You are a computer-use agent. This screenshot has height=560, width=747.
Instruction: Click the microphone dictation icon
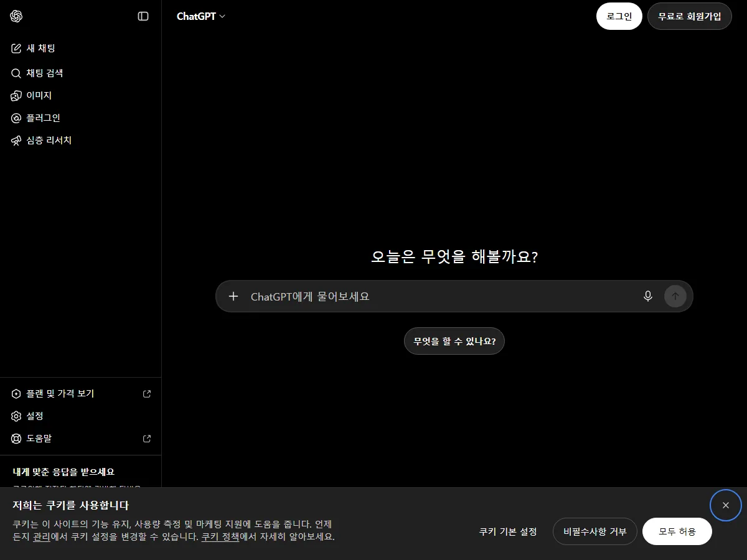648,296
